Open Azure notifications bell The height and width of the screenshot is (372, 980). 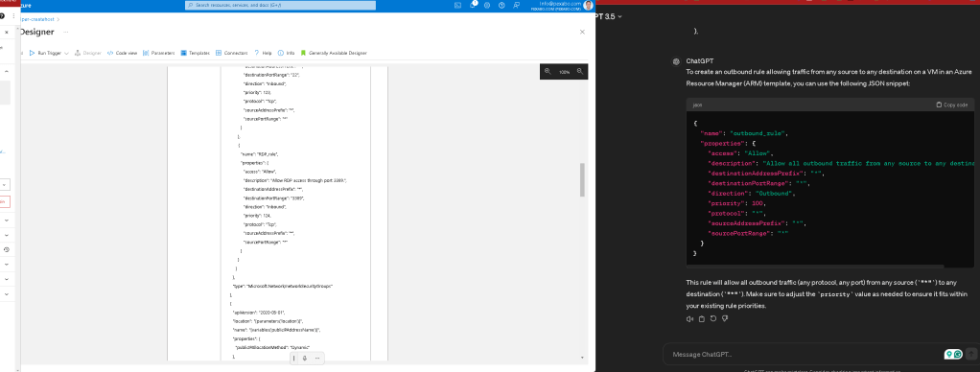click(473, 5)
